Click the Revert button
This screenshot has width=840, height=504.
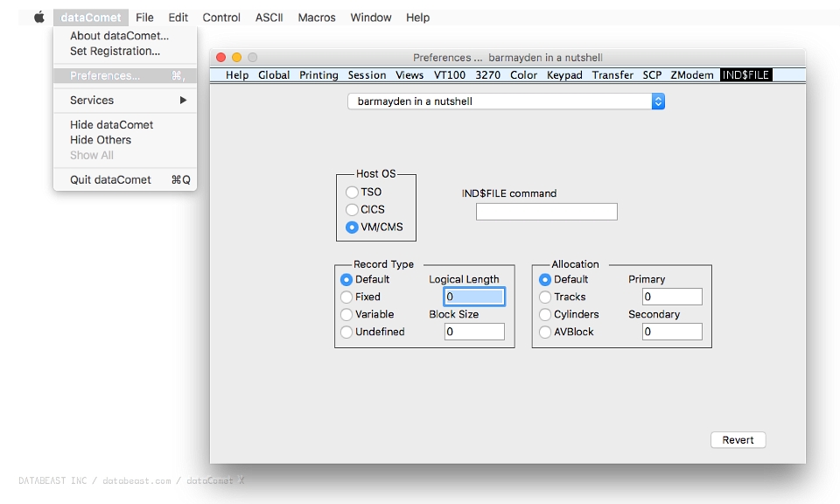[738, 440]
